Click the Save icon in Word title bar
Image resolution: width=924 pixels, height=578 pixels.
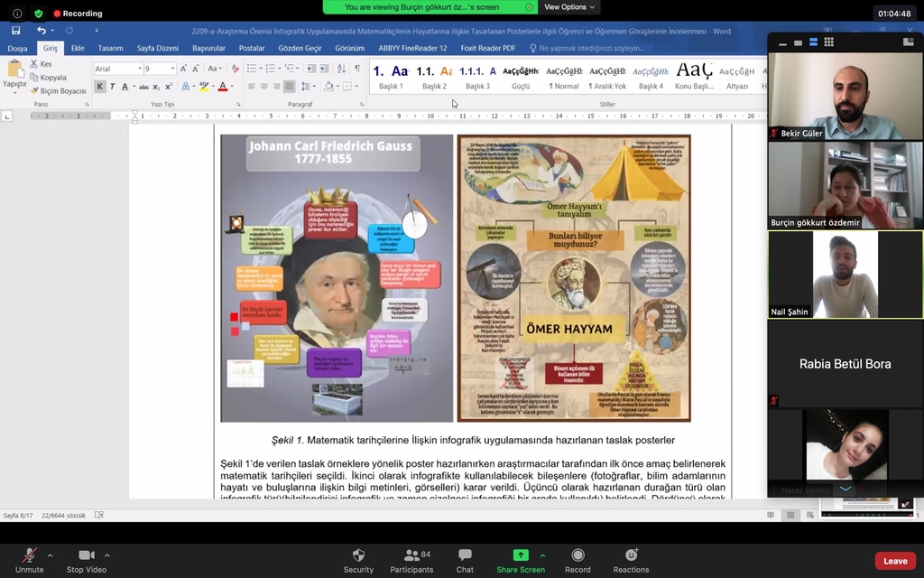pyautogui.click(x=15, y=31)
